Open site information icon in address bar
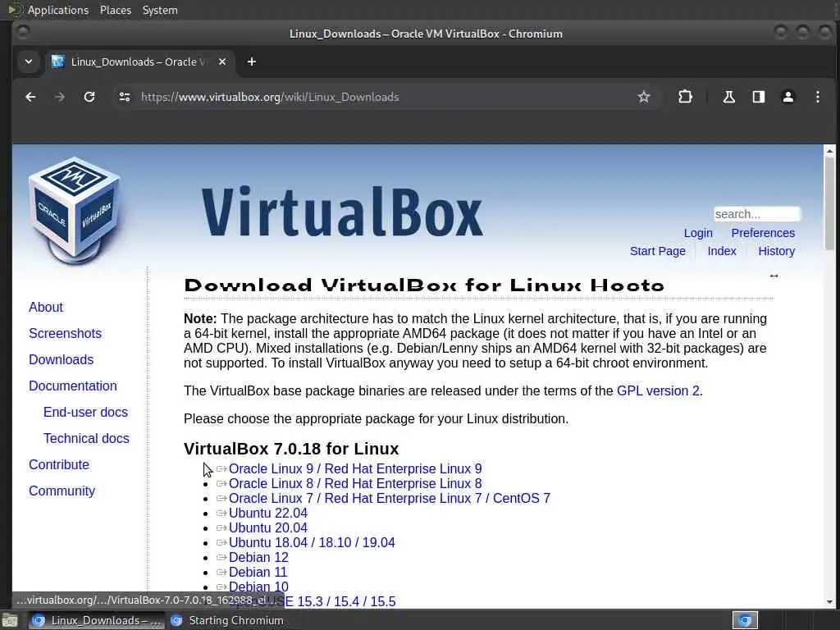840x630 pixels. click(x=125, y=97)
